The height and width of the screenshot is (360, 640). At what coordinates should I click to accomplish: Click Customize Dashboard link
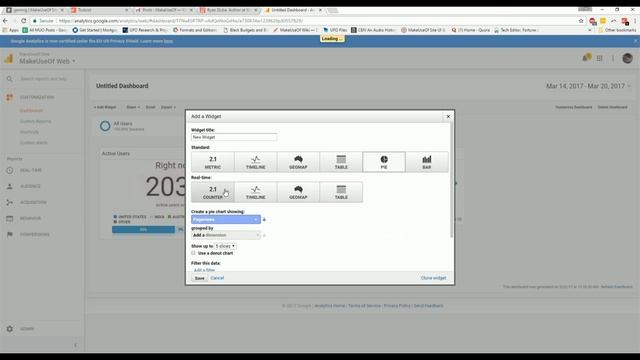(573, 107)
